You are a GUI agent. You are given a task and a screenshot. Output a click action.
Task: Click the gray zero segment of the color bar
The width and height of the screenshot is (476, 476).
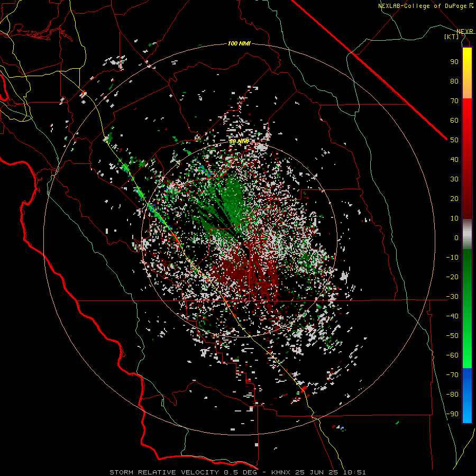pos(467,234)
